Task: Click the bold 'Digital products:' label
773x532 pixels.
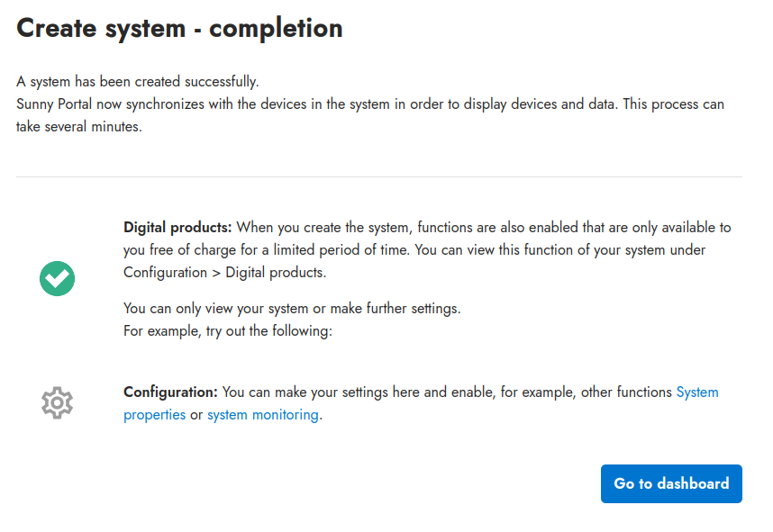Action: (177, 228)
